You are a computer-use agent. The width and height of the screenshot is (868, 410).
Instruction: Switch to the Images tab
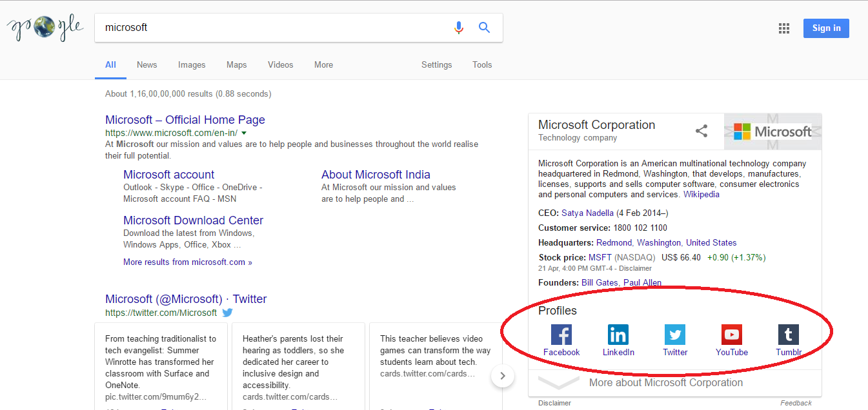tap(192, 64)
